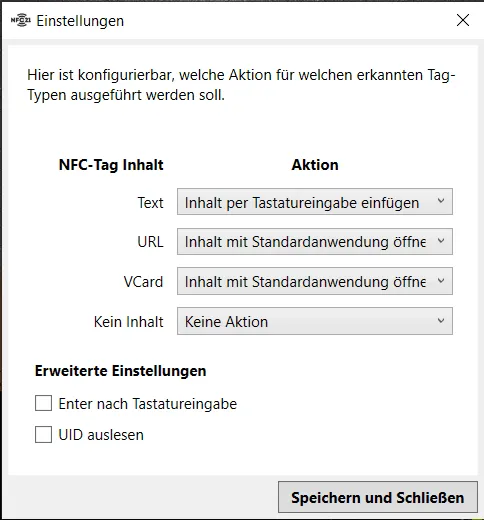Open the Text action dropdown
The image size is (484, 520).
click(x=315, y=202)
